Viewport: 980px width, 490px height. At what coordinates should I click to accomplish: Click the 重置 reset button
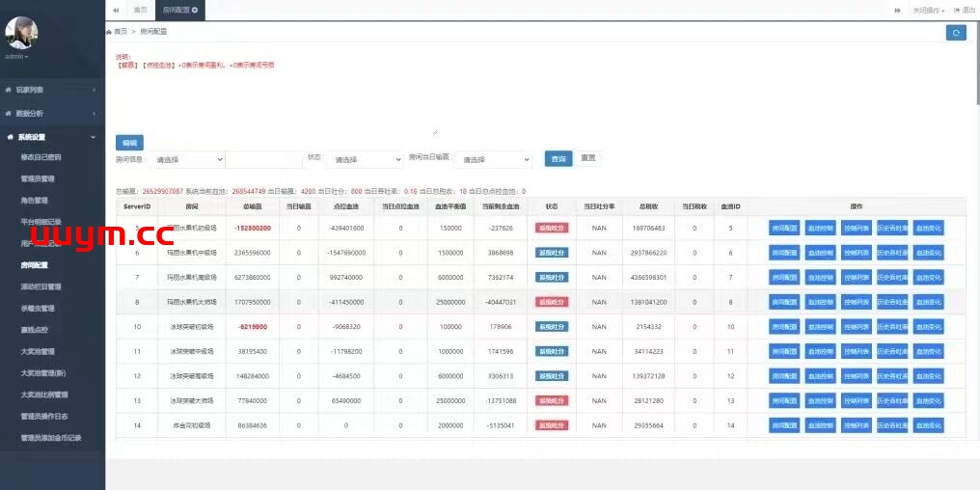tap(588, 158)
